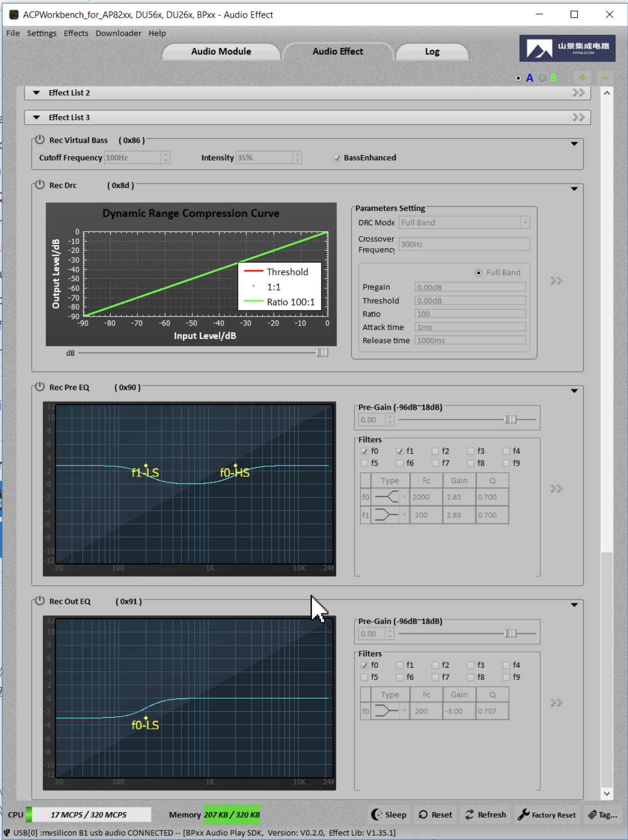The height and width of the screenshot is (840, 628).
Task: Open Help menu
Action: point(157,33)
